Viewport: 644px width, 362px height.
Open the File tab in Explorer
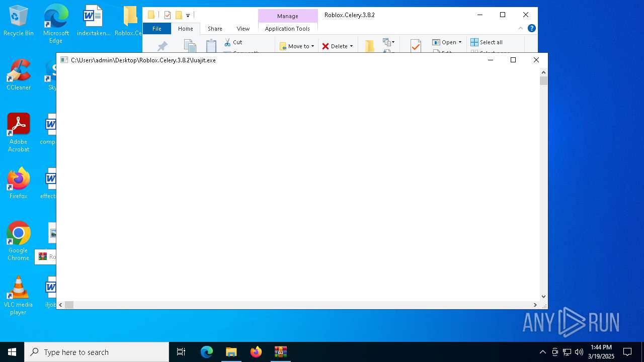coord(157,29)
